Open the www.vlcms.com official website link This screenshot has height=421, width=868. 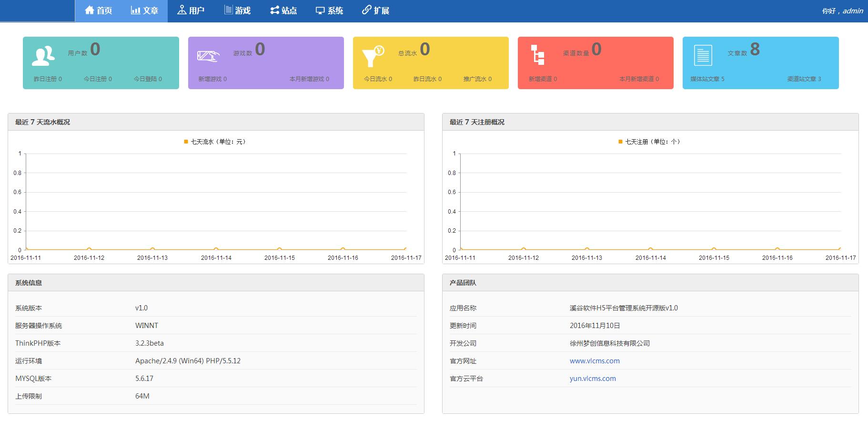(x=594, y=361)
